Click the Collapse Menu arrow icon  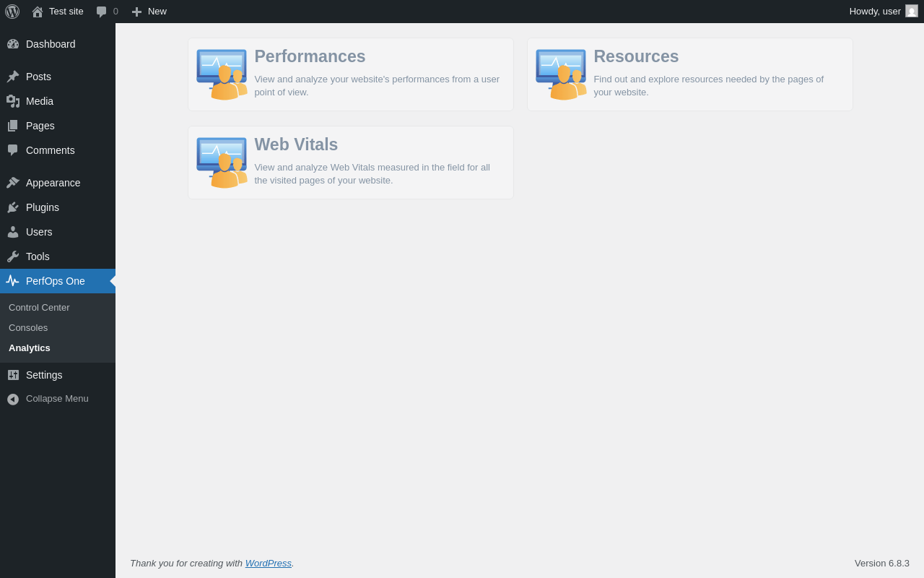coord(13,399)
